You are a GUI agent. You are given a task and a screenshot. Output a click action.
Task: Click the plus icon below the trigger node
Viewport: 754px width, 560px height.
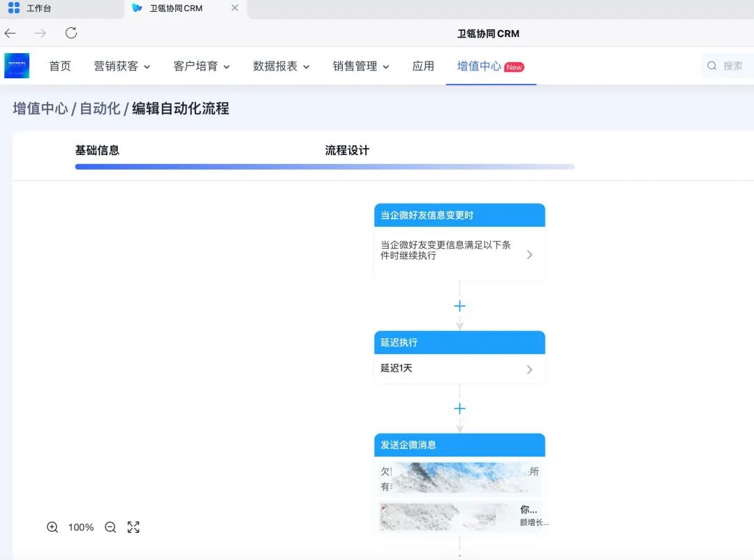point(459,306)
